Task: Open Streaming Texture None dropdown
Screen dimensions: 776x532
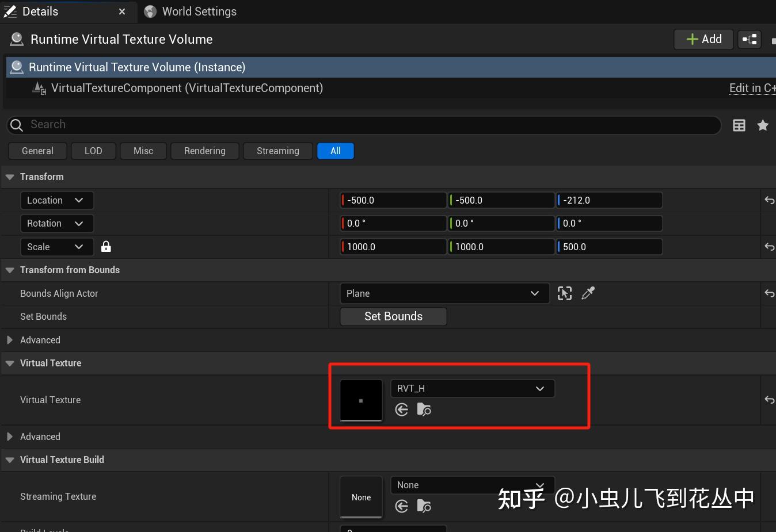Action: (473, 485)
